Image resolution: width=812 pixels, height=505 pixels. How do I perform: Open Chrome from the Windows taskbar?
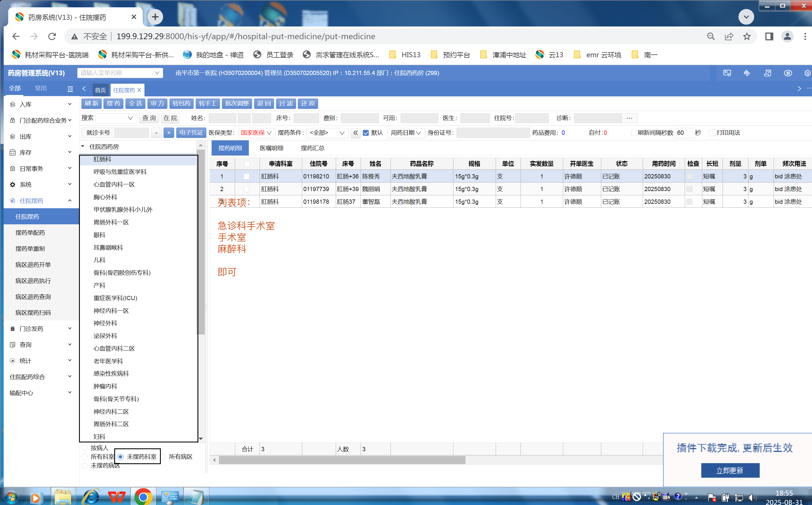pyautogui.click(x=143, y=497)
